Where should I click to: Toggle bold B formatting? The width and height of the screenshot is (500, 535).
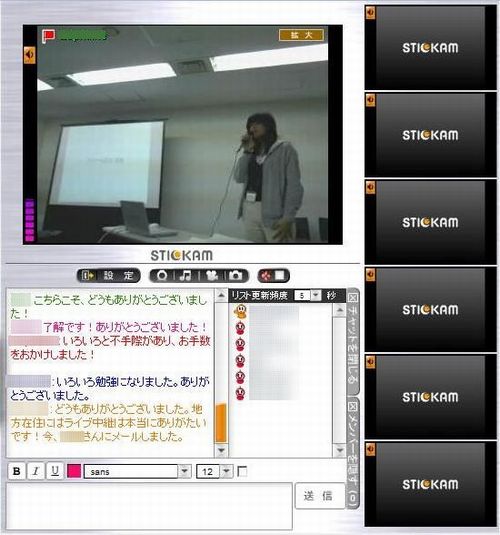tap(16, 472)
